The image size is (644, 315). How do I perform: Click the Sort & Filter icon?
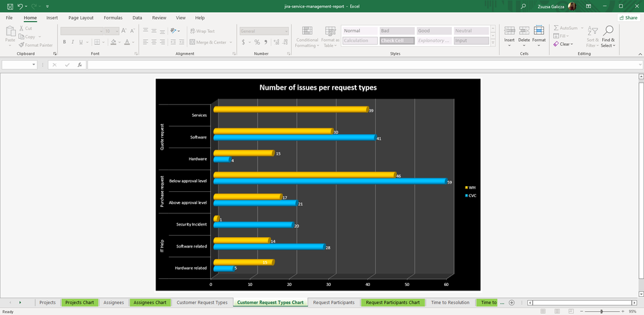592,31
